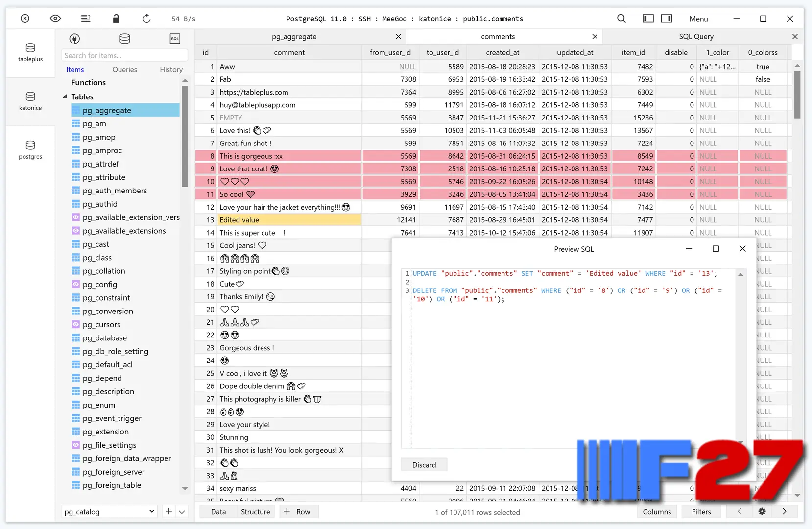Maximize the Preview SQL window
Image resolution: width=812 pixels, height=529 pixels.
pyautogui.click(x=716, y=249)
